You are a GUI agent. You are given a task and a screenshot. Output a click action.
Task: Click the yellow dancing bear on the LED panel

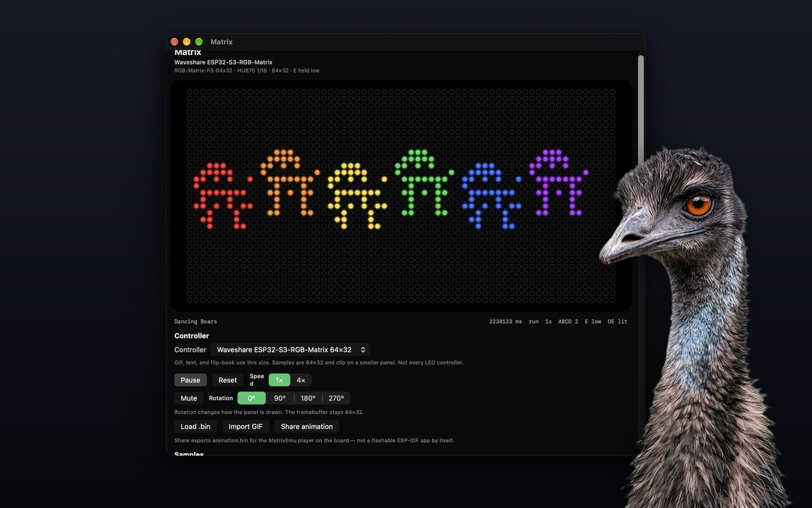[x=357, y=195]
